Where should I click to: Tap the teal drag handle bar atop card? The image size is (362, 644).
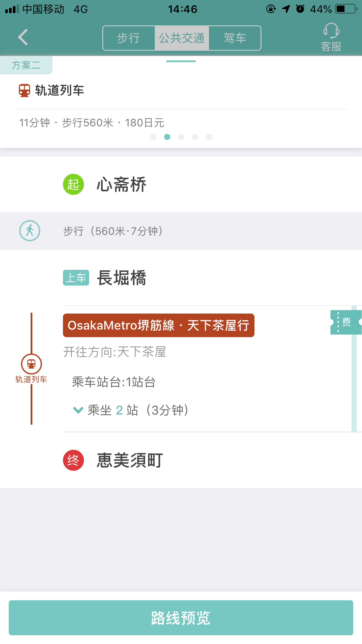coord(181,61)
